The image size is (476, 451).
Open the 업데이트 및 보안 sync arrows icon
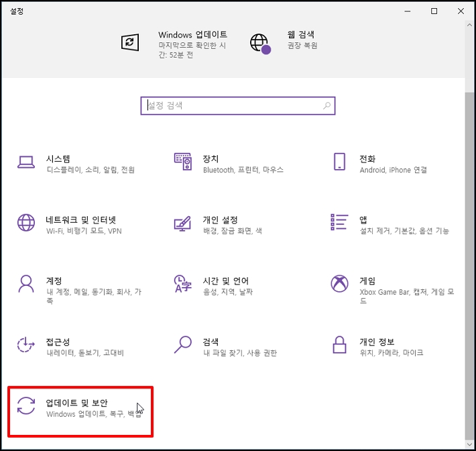tap(26, 406)
